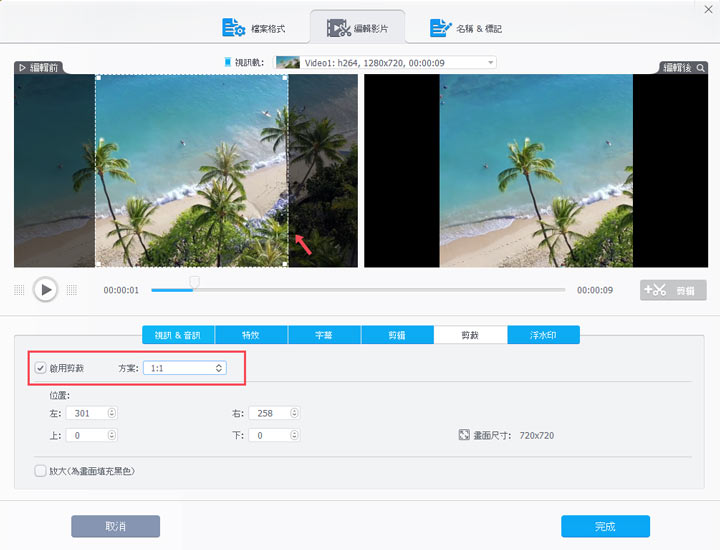Click the video track thumbnail image
The image size is (720, 550).
click(x=288, y=62)
